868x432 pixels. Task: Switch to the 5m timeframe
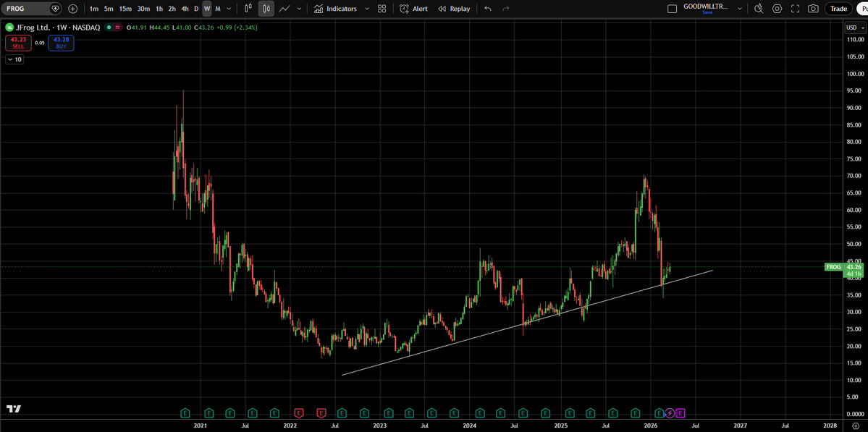[109, 9]
